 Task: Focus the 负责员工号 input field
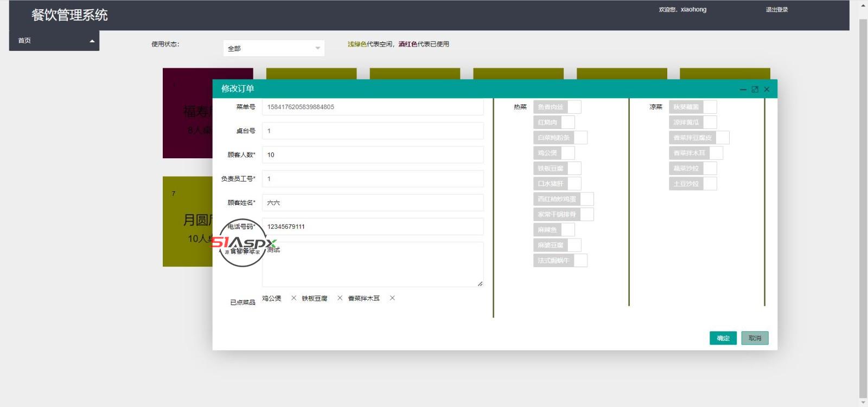373,179
